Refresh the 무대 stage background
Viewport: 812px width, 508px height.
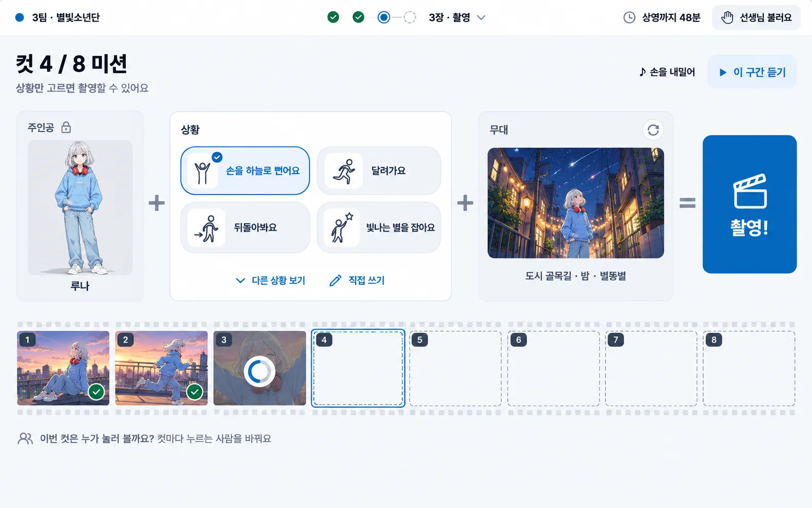(x=653, y=130)
